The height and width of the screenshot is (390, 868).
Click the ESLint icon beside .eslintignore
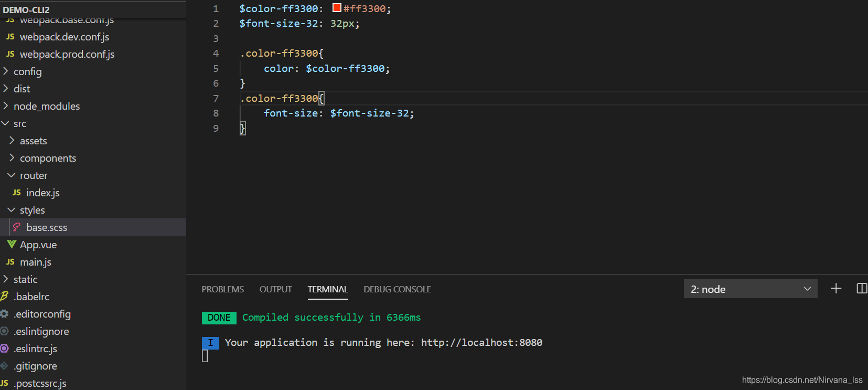click(x=4, y=331)
